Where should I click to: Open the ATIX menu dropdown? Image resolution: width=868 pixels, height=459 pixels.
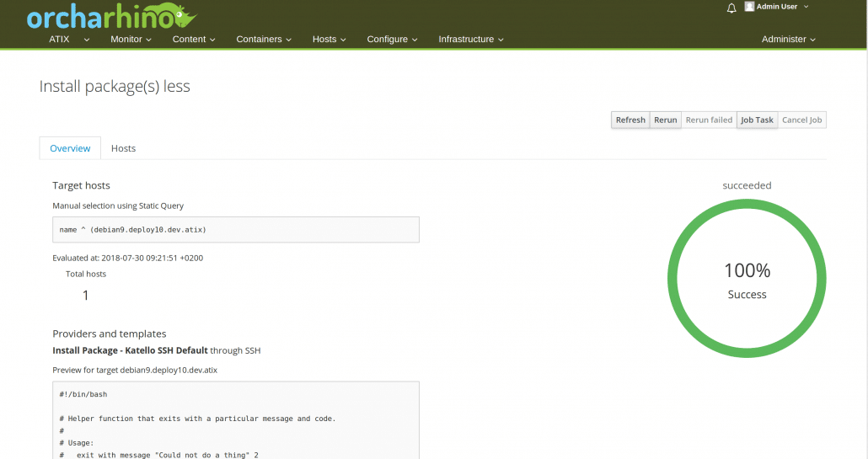[65, 40]
